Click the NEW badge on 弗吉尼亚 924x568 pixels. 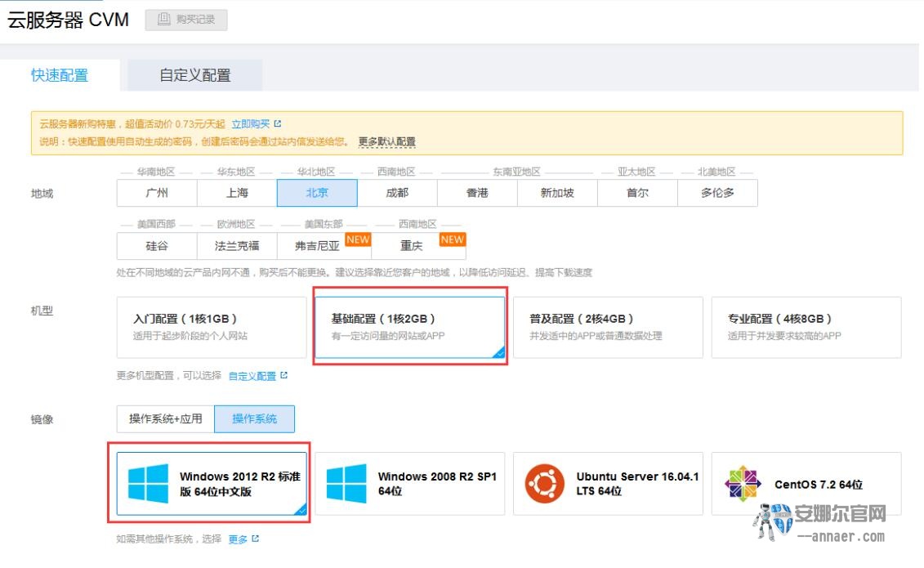[x=358, y=239]
